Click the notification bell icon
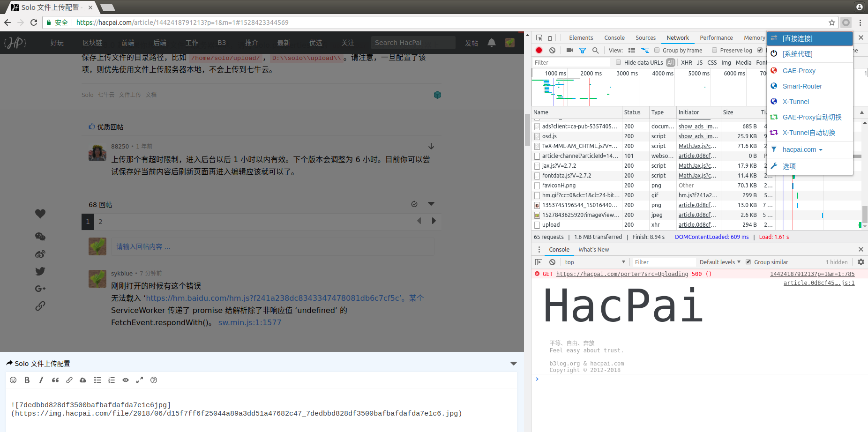Screen dimensions: 868x432 click(x=492, y=43)
